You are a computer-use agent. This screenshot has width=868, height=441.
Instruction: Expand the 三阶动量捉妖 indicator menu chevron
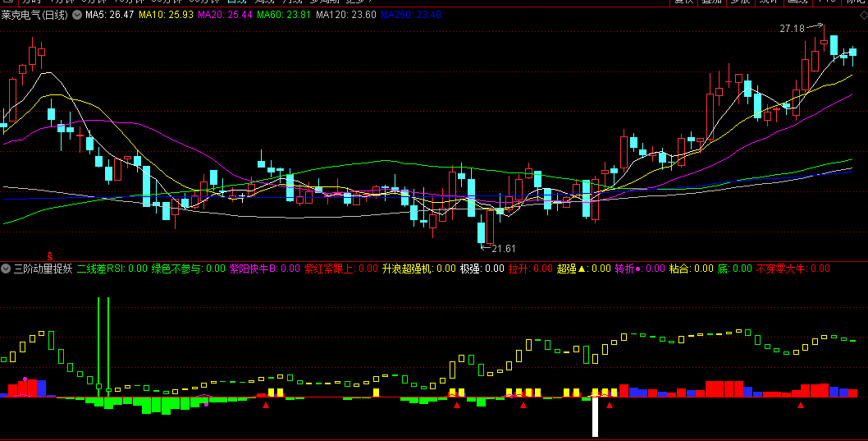click(6, 269)
